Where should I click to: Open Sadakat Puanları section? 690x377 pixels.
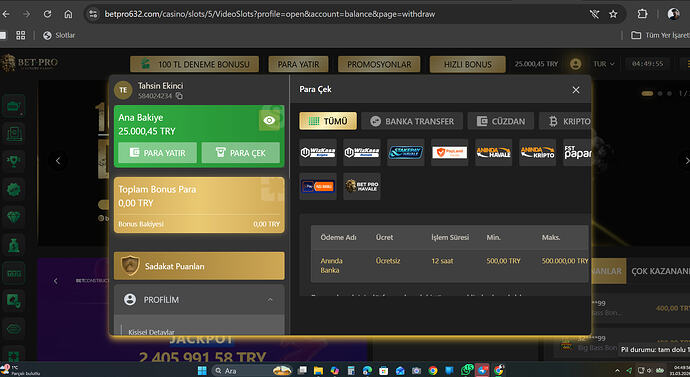pyautogui.click(x=199, y=266)
